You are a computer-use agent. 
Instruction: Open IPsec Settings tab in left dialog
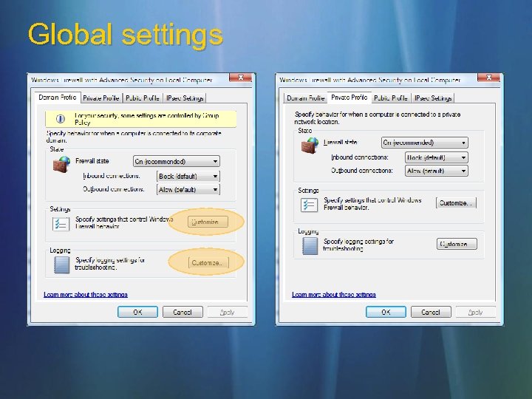(x=185, y=98)
